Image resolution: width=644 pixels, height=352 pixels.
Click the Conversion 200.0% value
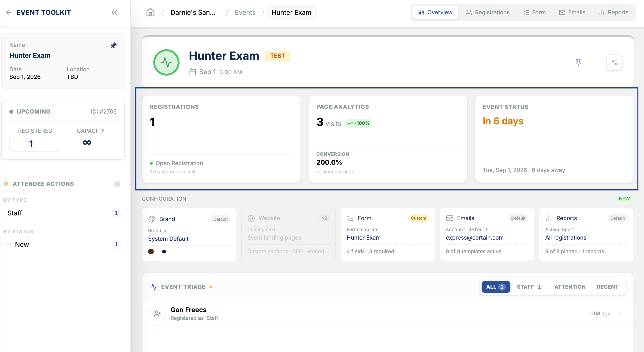[x=329, y=162]
